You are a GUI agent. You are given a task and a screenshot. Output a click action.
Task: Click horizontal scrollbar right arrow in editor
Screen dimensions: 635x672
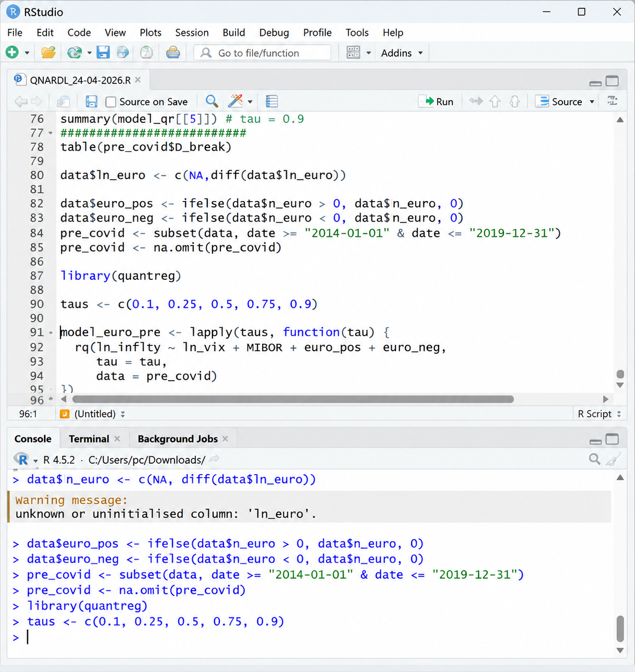[x=605, y=399]
